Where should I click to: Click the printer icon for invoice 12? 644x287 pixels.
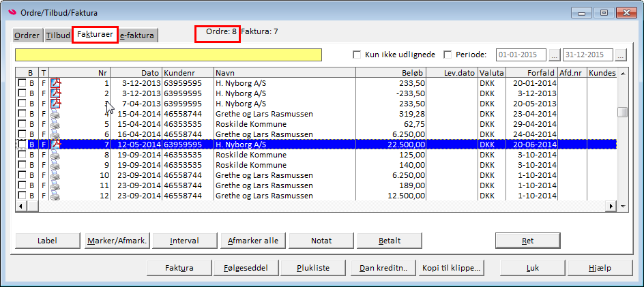pyautogui.click(x=55, y=196)
